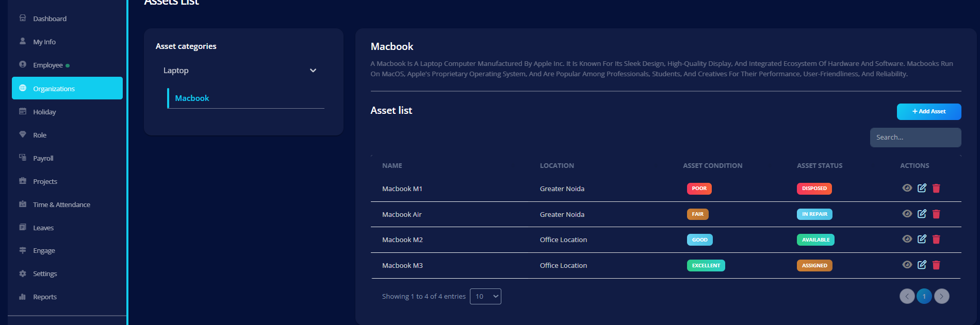This screenshot has width=980, height=325.
Task: Click the Add Asset button
Action: click(x=929, y=111)
